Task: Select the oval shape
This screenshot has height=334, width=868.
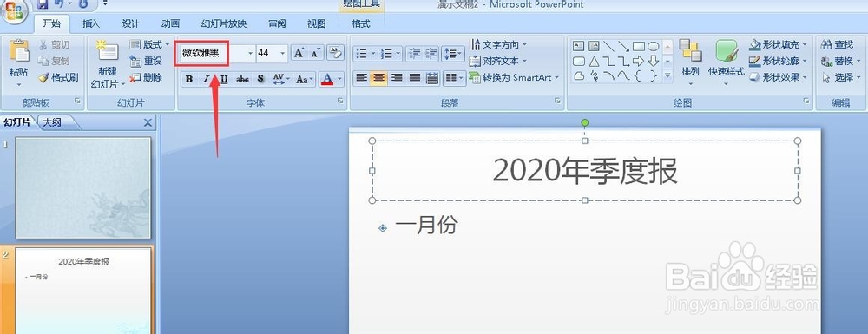Action: click(654, 46)
